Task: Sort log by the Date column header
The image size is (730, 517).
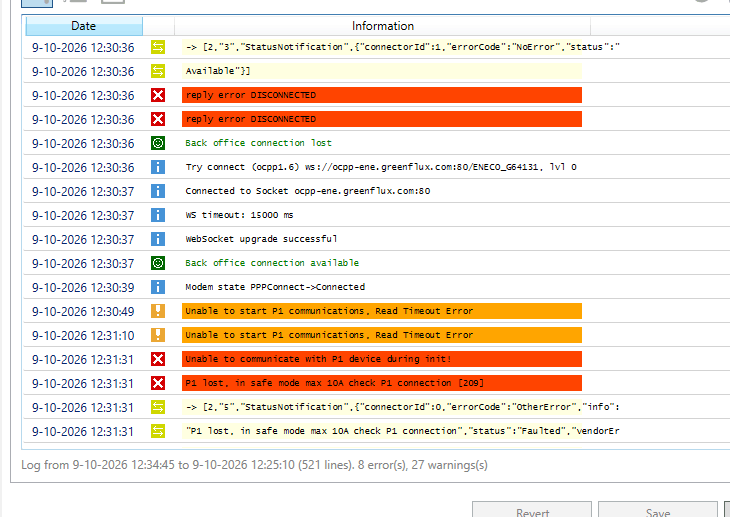Action: [x=84, y=26]
